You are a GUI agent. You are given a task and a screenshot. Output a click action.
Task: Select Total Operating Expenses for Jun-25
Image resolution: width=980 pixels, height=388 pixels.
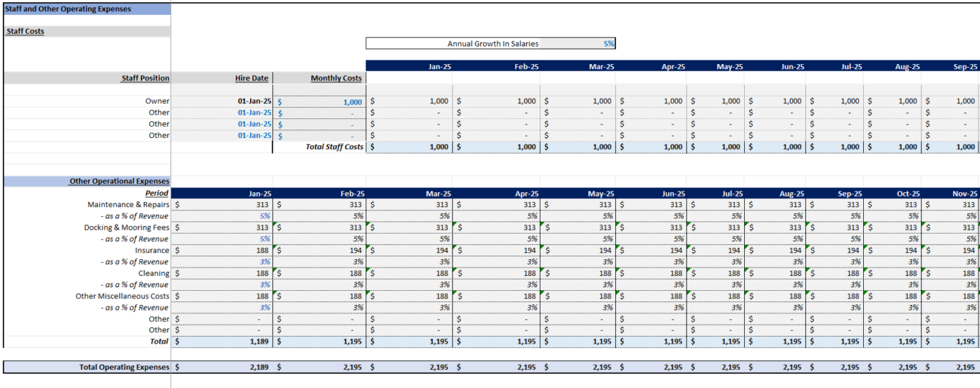(652, 367)
